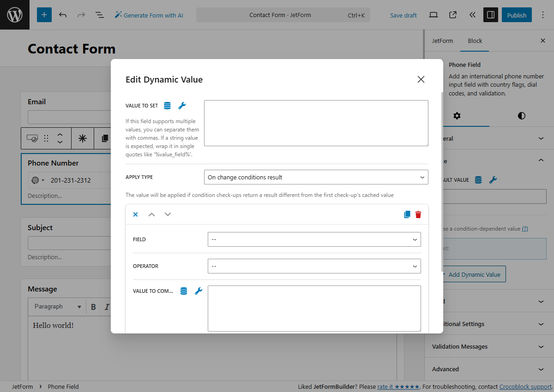Expand the Validation Messages panel
Image resolution: width=554 pixels, height=392 pixels.
[x=489, y=346]
